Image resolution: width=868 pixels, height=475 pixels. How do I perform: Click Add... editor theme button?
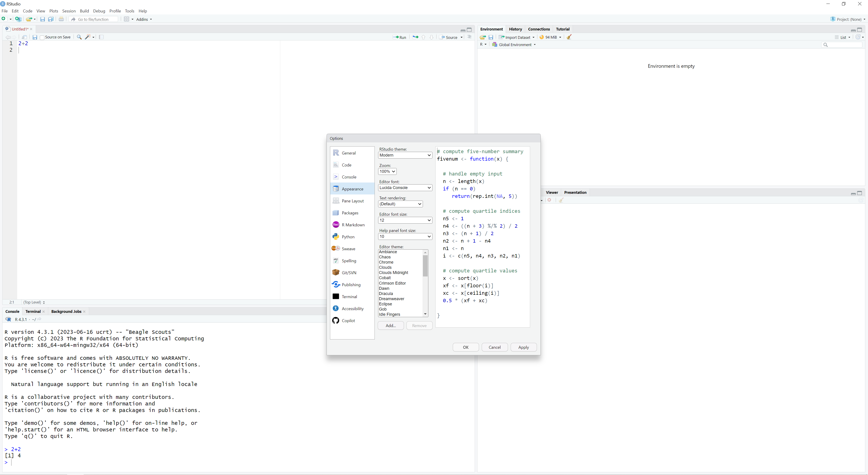click(391, 325)
